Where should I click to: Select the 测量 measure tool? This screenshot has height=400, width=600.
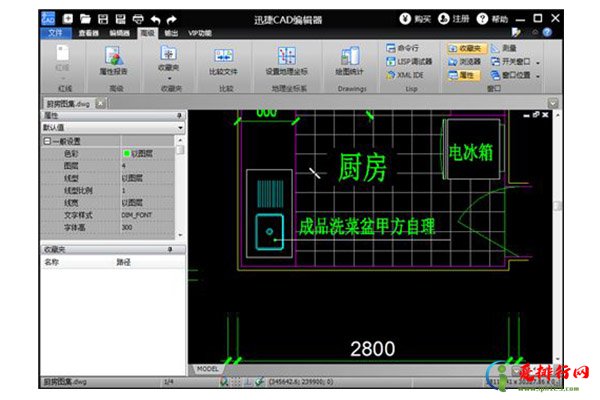click(504, 48)
